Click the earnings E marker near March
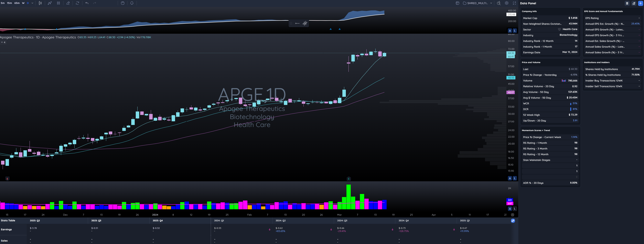The image size is (644, 244). point(348,179)
